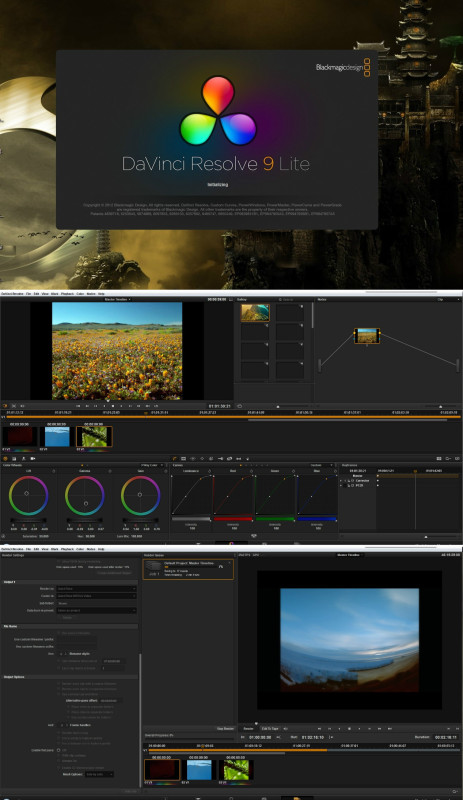Reset the Gamma wheel with its reset icon

coord(110,471)
